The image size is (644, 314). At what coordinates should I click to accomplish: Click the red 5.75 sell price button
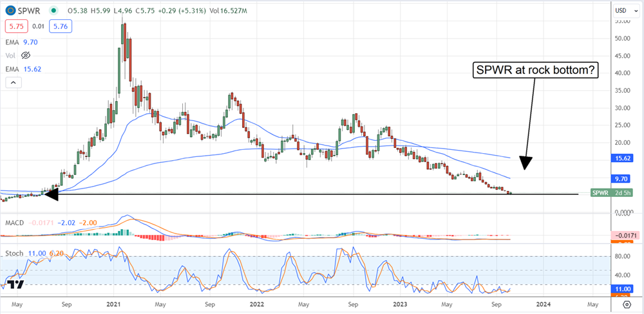(14, 26)
